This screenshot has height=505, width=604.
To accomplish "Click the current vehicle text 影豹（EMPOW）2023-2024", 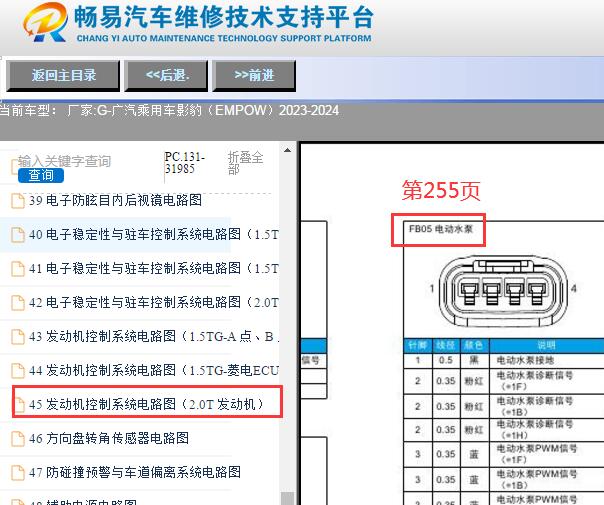I will (x=257, y=111).
